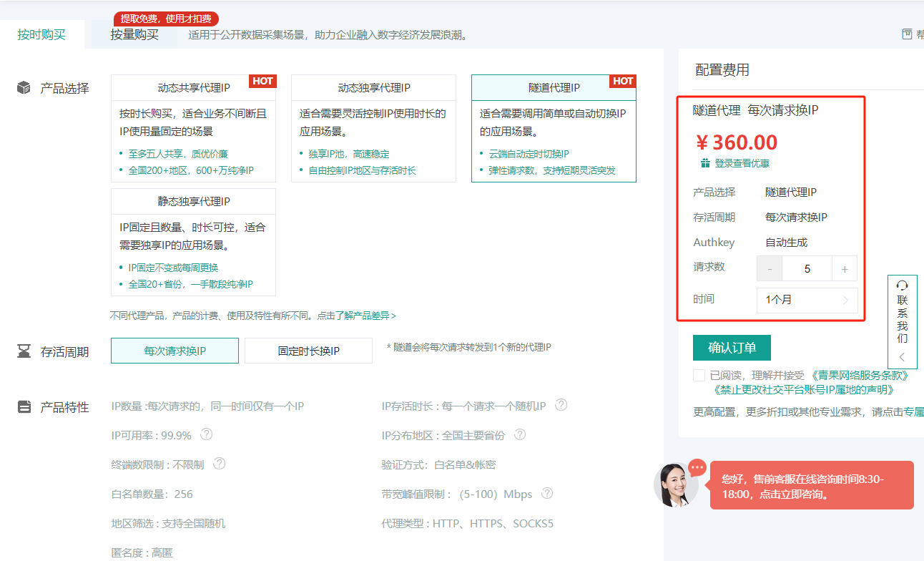Screen dimensions: 924x561
Task: Check the 已阅读 terms agreement checkbox
Action: pos(699,376)
